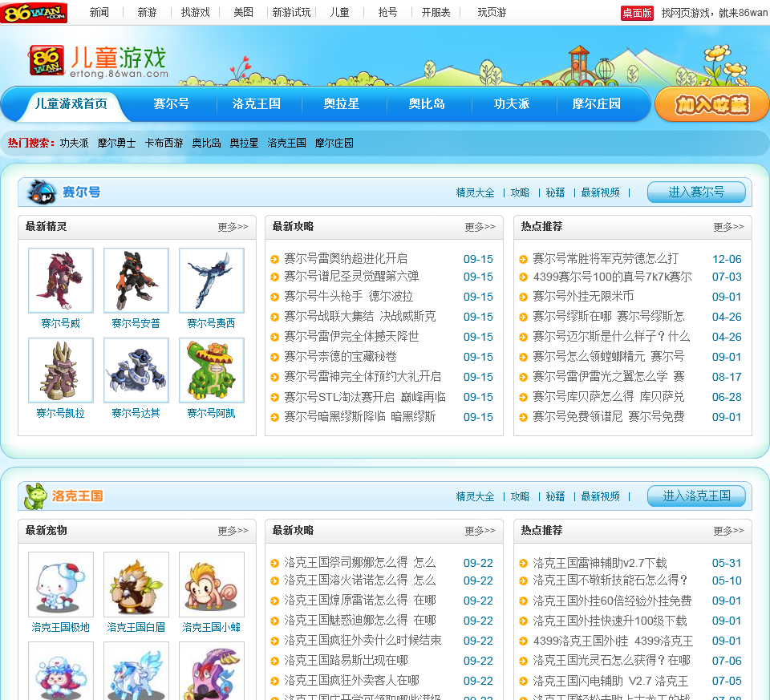Open 找游戏 in the top menu
This screenshot has height=700, width=770.
tap(195, 12)
